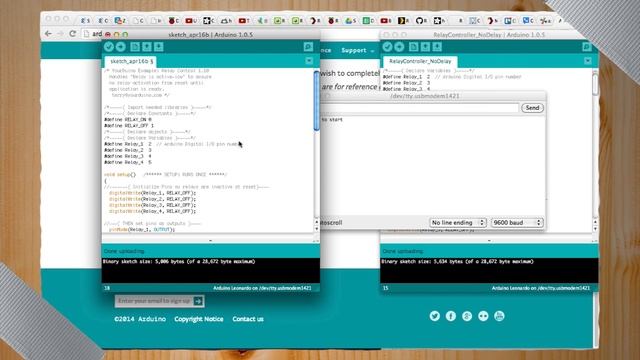The width and height of the screenshot is (640, 360).
Task: Open Serial Monitor from the sketch_apr16b toolbar
Action: point(308,47)
